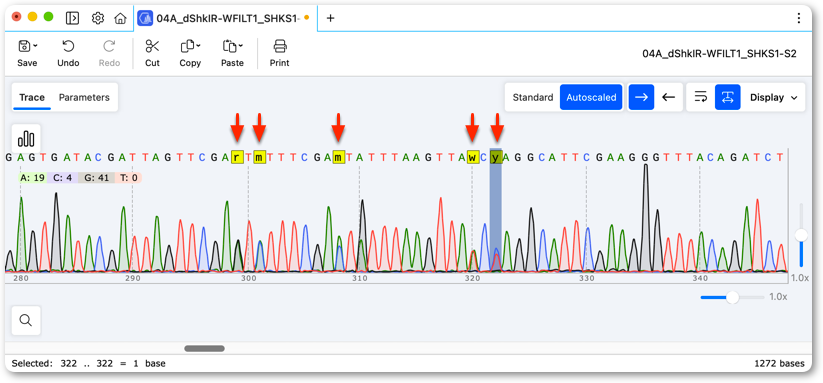Switch the trace to the Standard scaling option
Viewport: 823px width, 383px height.
[x=533, y=98]
